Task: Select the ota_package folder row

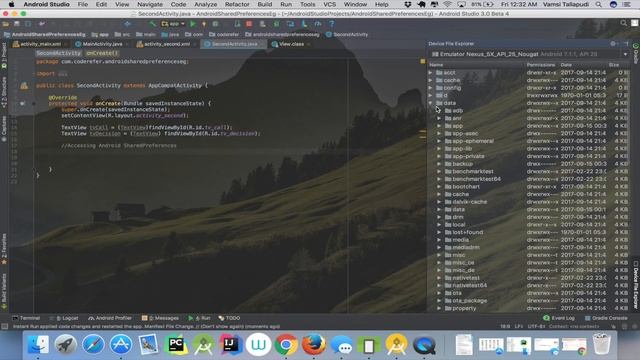Action: point(528,300)
